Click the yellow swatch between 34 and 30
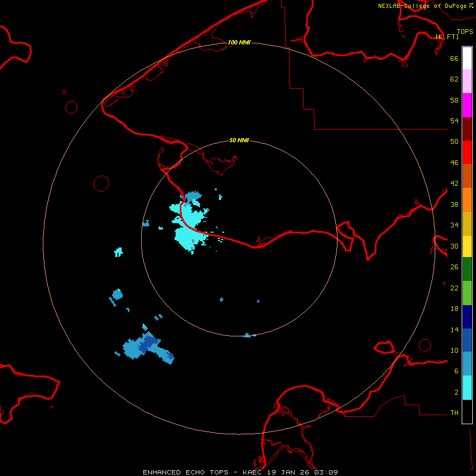Viewport: 476px width, 476px height. click(467, 246)
